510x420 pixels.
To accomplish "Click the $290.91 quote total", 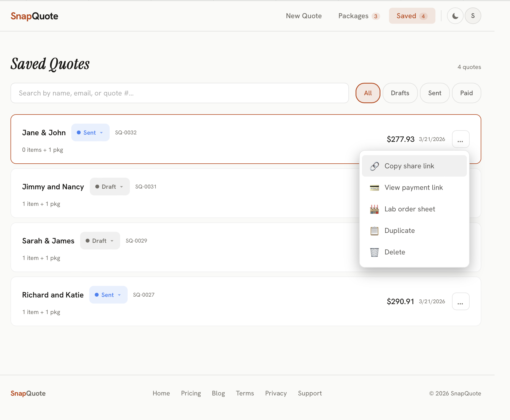I will (400, 301).
